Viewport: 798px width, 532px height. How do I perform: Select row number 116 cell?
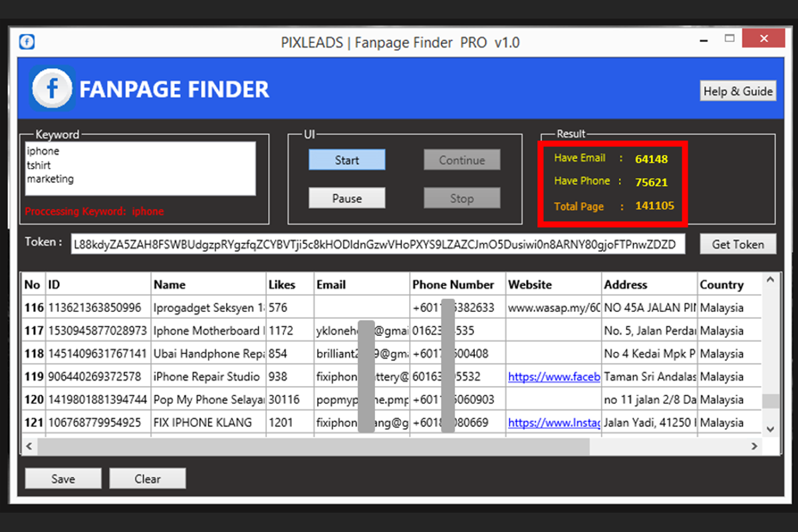[33, 308]
